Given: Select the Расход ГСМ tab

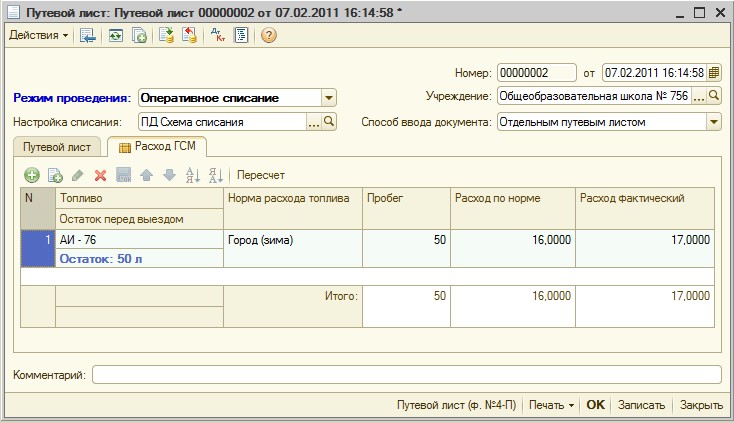Looking at the screenshot, I should click(158, 147).
